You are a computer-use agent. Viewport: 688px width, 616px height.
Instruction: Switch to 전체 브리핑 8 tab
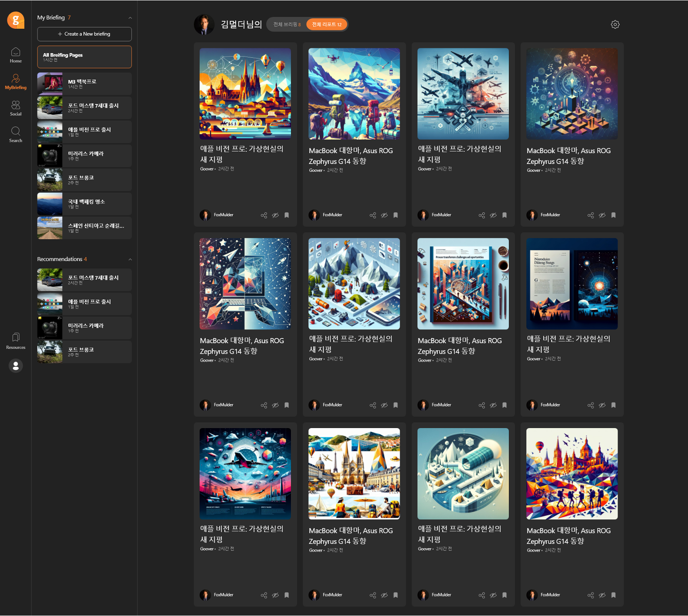(x=287, y=24)
